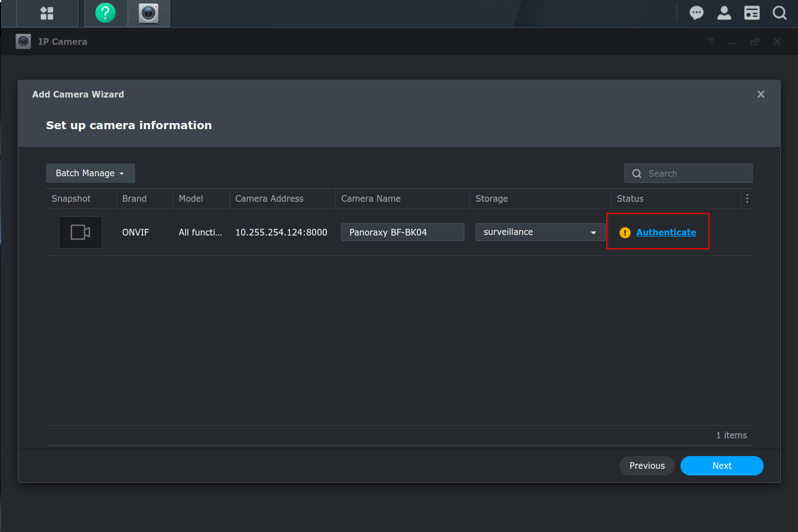Screen dimensions: 798x532
Task: Open the surveillance storage dropdown
Action: [x=540, y=232]
